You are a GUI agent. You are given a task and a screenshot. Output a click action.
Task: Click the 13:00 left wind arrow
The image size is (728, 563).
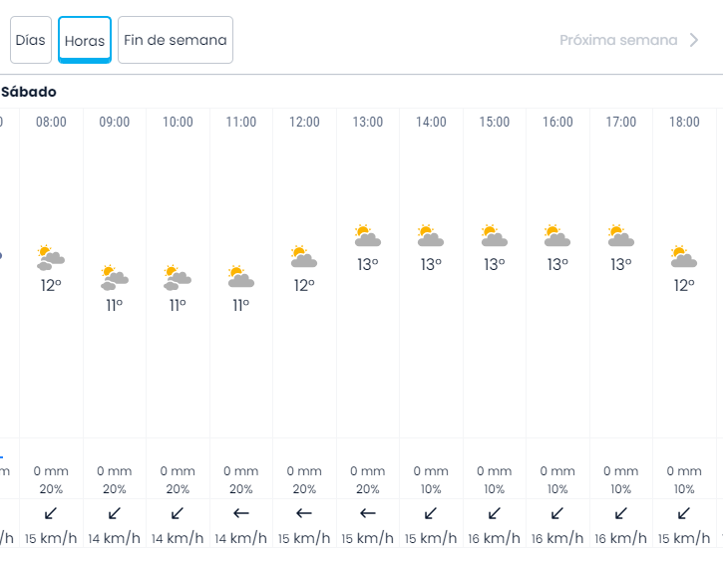pyautogui.click(x=368, y=513)
